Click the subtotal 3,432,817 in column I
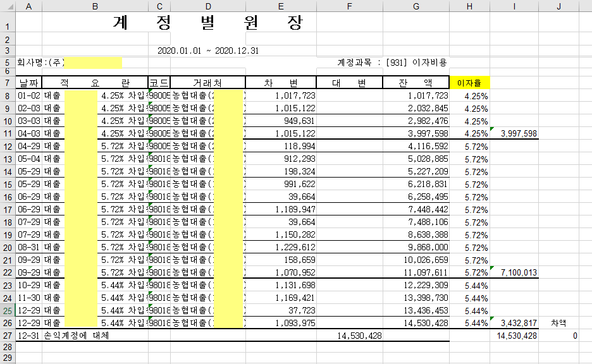Image resolution: width=592 pixels, height=364 pixels. [514, 324]
